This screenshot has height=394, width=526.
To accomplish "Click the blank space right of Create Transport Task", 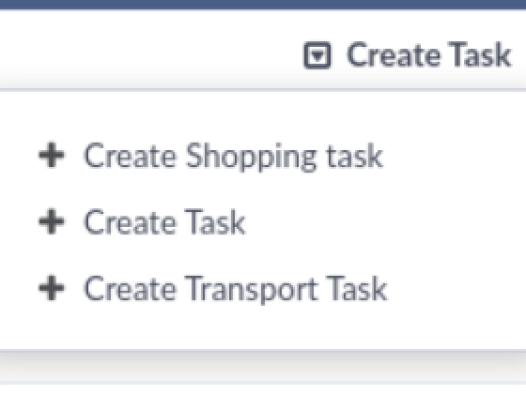I will pyautogui.click(x=457, y=289).
